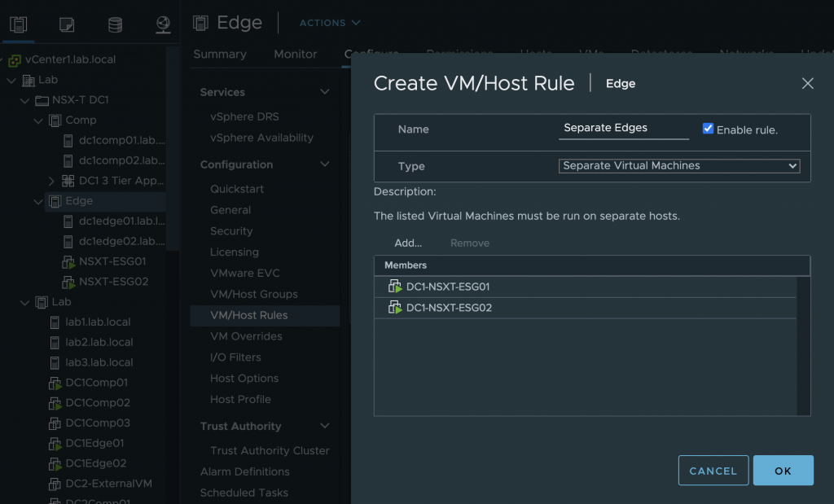Screen dimensions: 834x504
Task: Click the NSX-T DC1 folder icon
Action: [42, 100]
